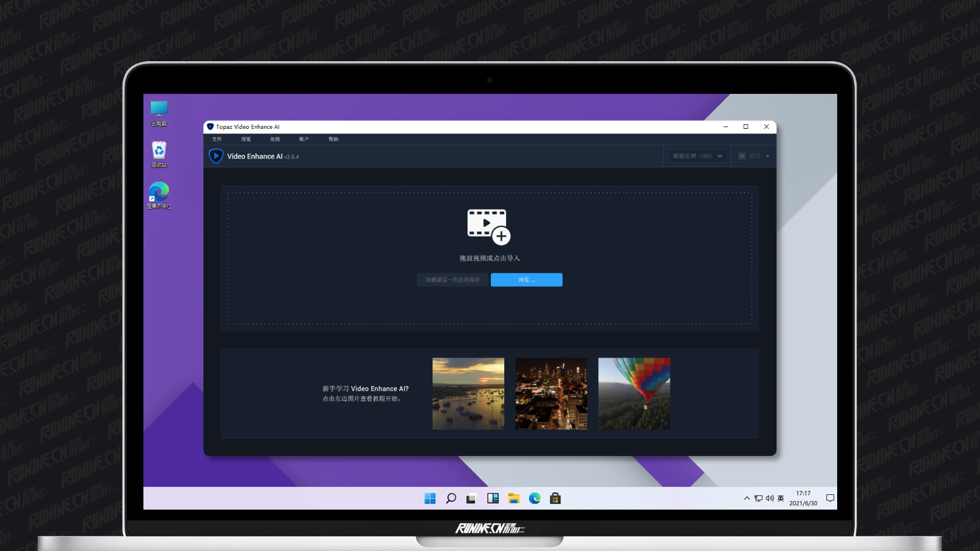Open the night city tutorial thumbnail

pyautogui.click(x=551, y=394)
